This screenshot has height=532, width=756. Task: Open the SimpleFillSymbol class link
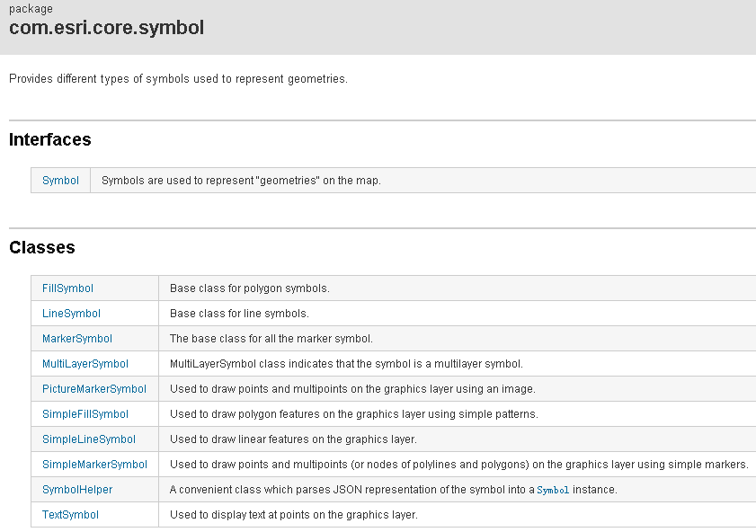tap(84, 414)
